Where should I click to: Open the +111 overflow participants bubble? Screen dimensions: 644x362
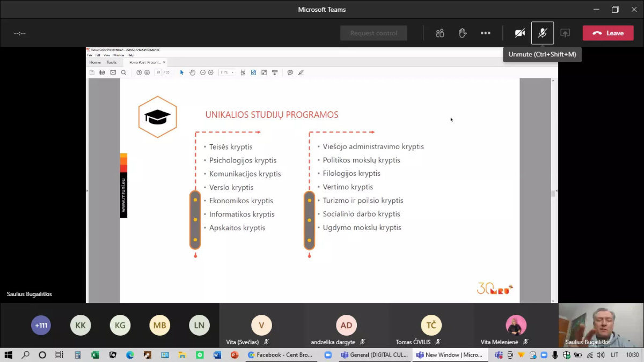[41, 325]
